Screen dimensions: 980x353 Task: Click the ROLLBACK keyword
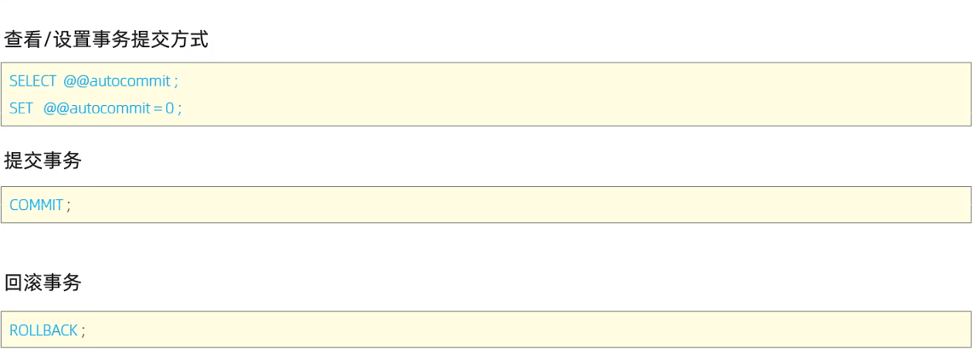point(43,330)
